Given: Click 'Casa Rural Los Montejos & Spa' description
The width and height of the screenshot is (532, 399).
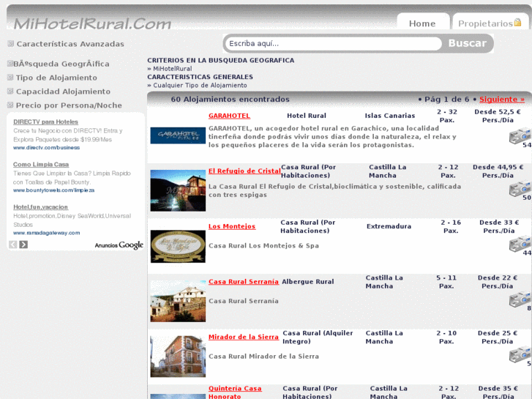Looking at the screenshot, I should point(263,246).
